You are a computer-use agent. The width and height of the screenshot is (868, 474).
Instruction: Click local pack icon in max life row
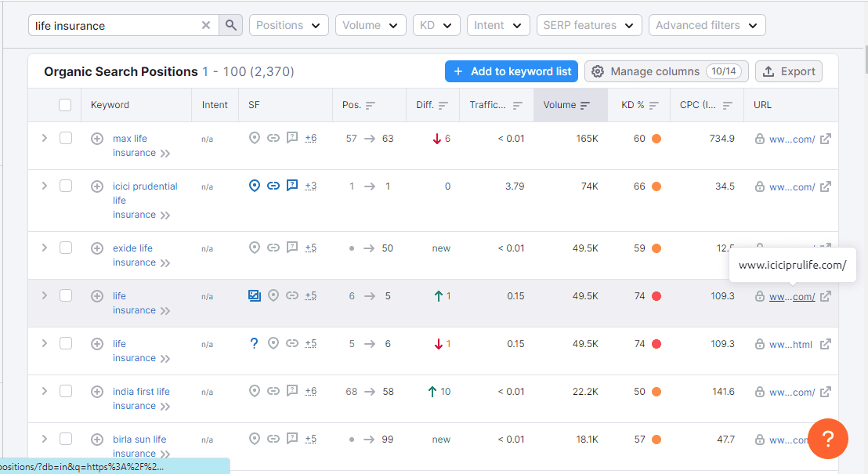pyautogui.click(x=254, y=138)
